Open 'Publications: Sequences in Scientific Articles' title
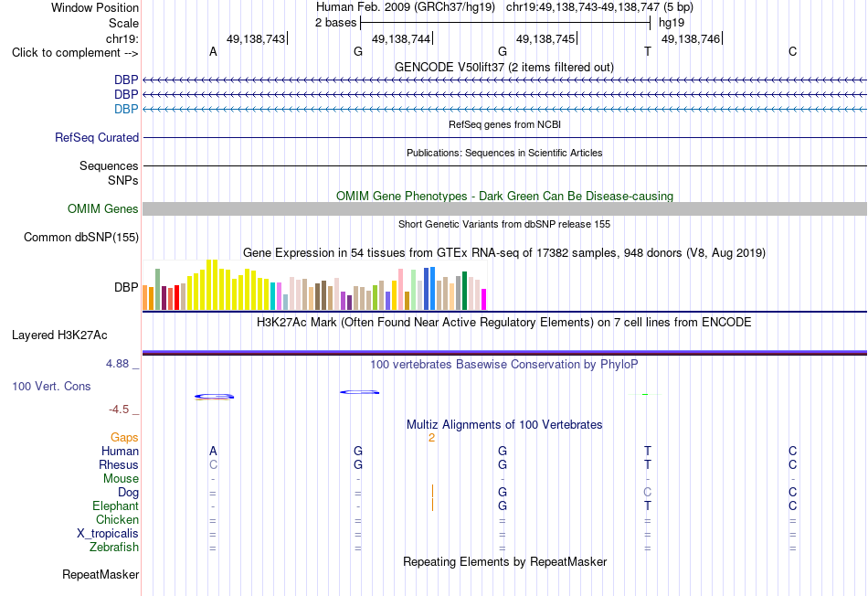The height and width of the screenshot is (596, 868). coord(504,153)
